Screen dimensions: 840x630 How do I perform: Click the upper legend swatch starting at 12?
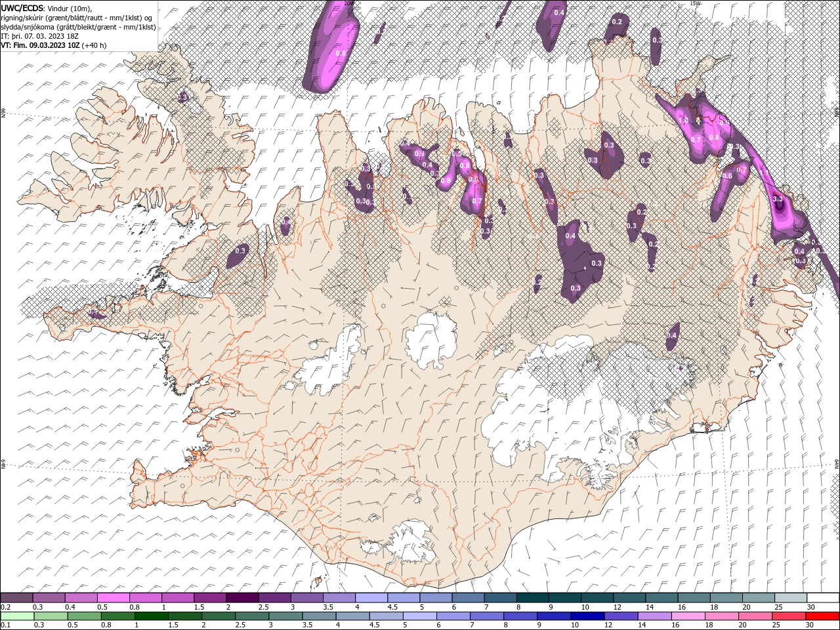pos(629,598)
